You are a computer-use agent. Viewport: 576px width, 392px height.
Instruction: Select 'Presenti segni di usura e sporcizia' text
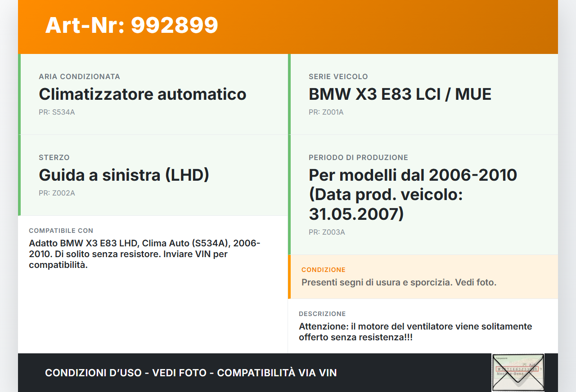pyautogui.click(x=399, y=283)
